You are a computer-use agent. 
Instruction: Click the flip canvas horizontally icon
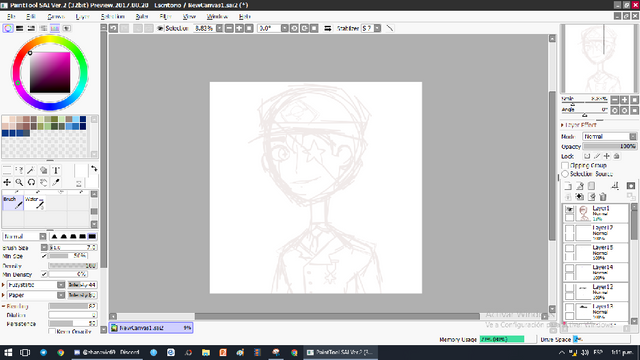pos(327,28)
